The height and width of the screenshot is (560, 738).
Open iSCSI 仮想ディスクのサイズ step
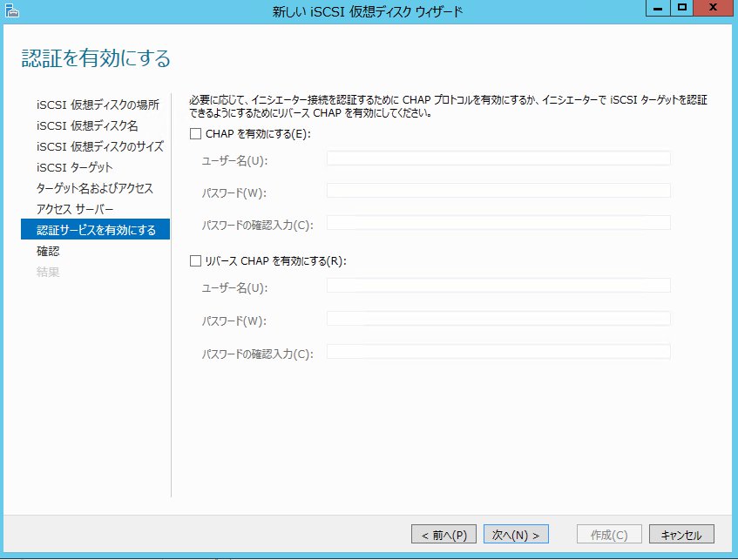coord(99,146)
